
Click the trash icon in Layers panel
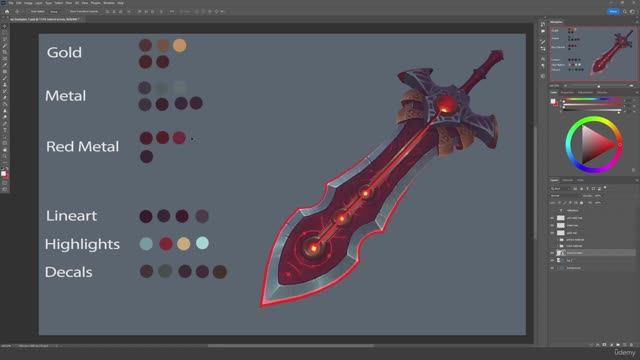coord(631,345)
